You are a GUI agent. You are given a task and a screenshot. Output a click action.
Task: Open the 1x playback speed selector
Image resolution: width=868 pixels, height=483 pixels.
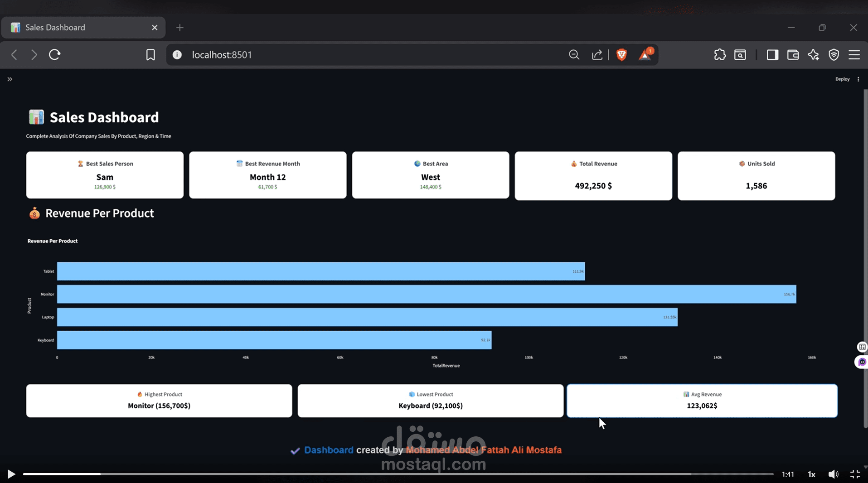[811, 474]
